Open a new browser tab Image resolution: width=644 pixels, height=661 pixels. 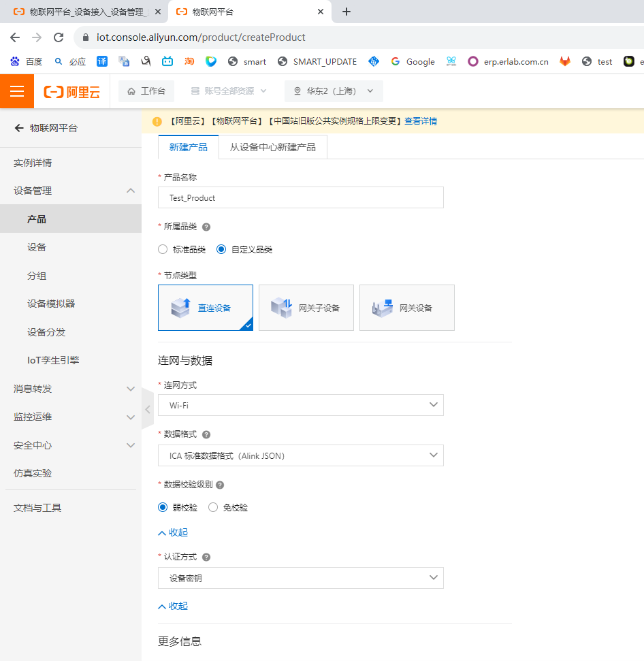pos(347,12)
